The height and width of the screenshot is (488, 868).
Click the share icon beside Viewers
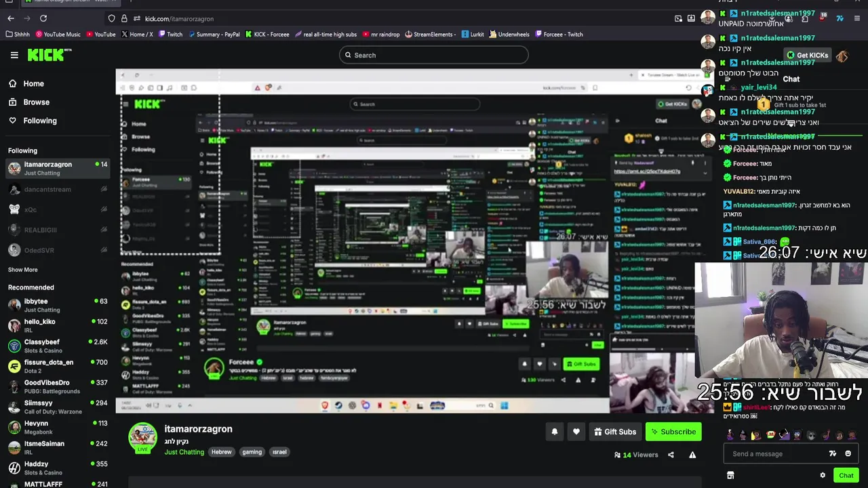[x=671, y=455]
